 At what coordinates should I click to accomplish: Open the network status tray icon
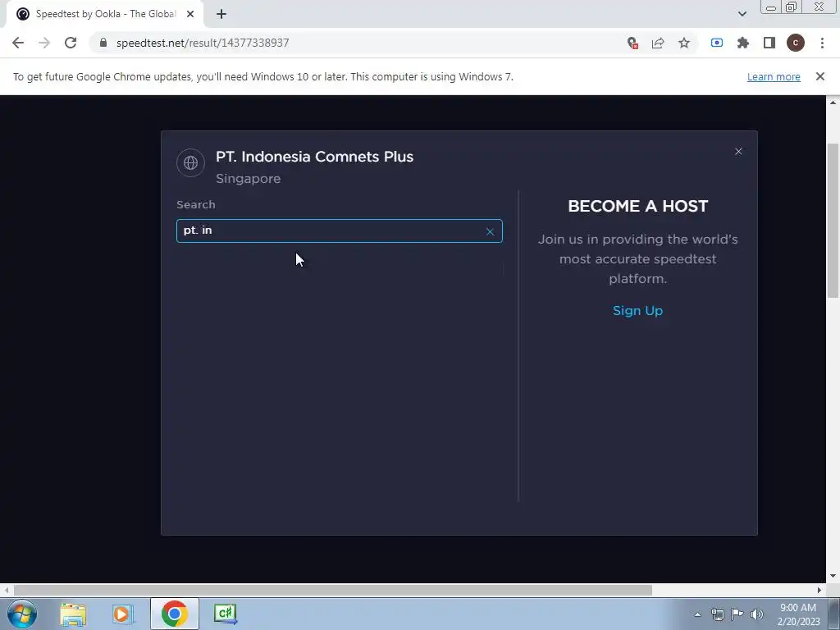click(717, 614)
